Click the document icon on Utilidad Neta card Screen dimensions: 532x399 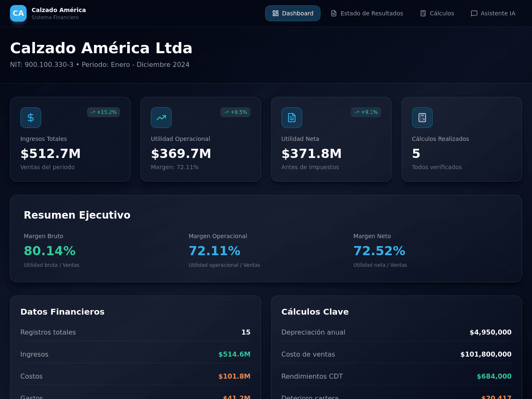pyautogui.click(x=292, y=118)
